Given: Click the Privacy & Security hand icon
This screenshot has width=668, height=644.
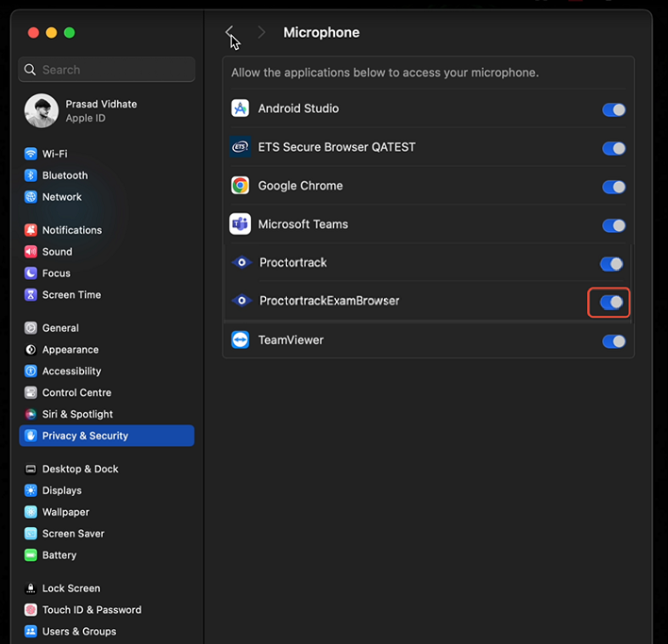Looking at the screenshot, I should (31, 436).
